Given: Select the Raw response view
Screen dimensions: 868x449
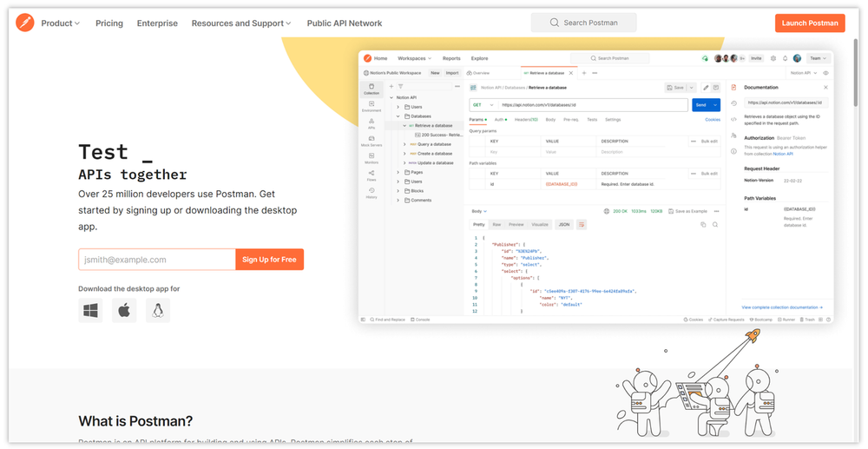Looking at the screenshot, I should [x=496, y=224].
